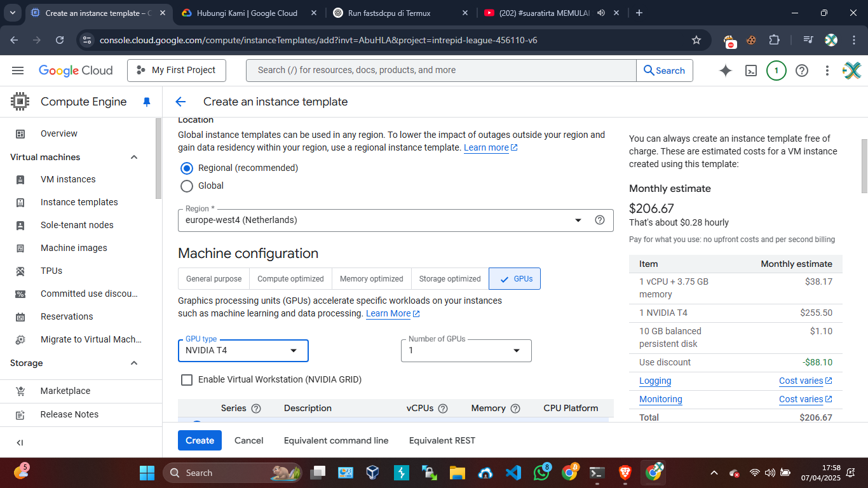Open the Google Cloud navigation hamburger menu

(18, 71)
